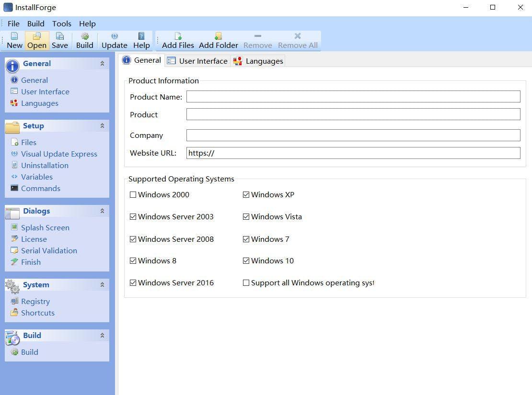Open the Uninstallation page
Viewport: 532px width, 395px height.
[x=45, y=166]
